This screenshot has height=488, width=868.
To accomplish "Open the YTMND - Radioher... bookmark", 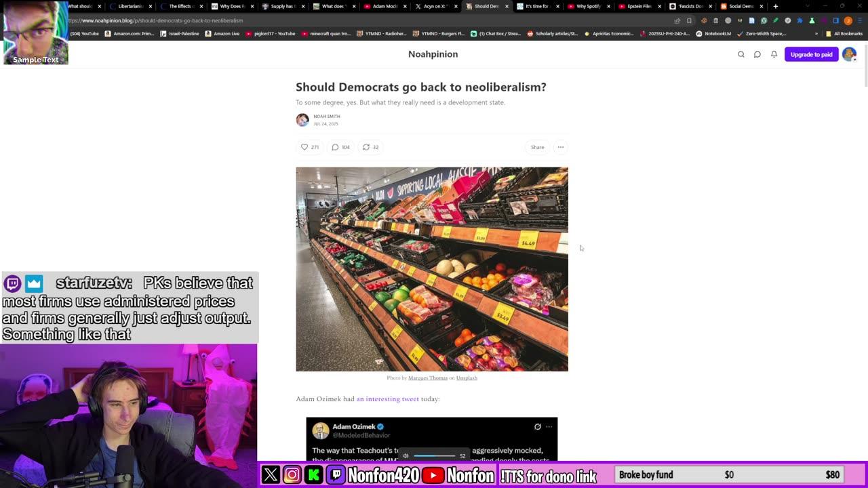I will point(382,33).
